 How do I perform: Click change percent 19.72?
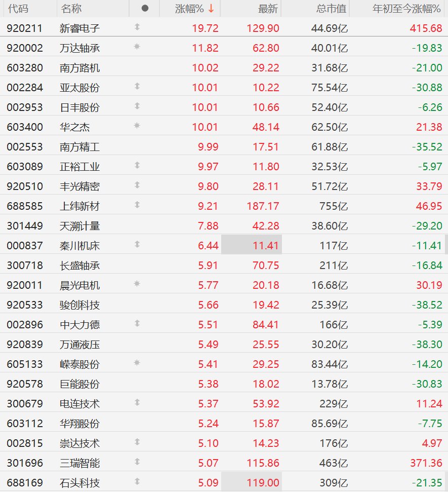pos(205,28)
